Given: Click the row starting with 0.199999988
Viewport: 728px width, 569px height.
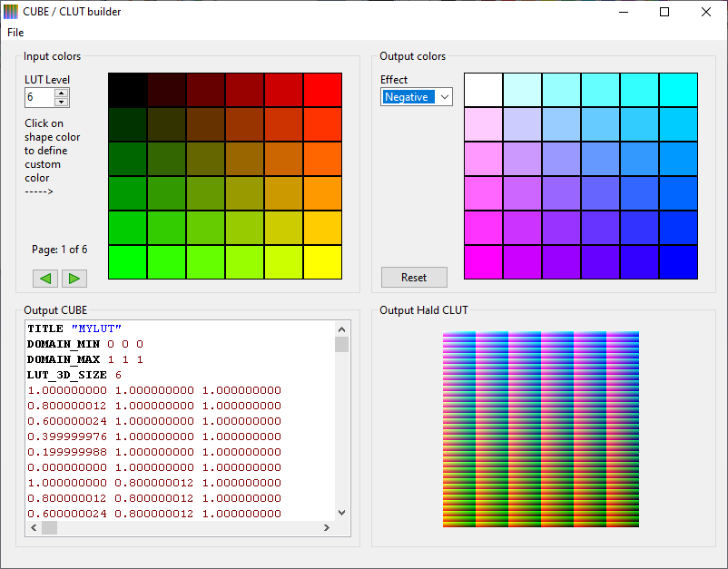Looking at the screenshot, I should pos(154,452).
